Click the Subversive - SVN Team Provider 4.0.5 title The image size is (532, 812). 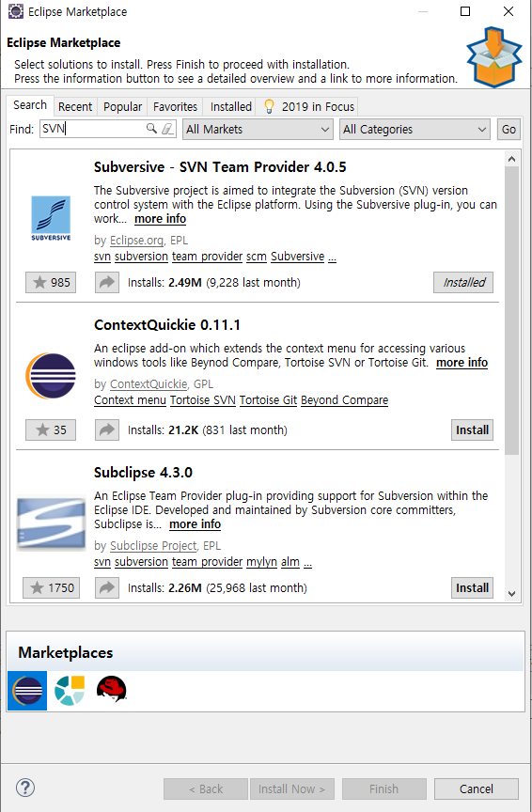220,167
